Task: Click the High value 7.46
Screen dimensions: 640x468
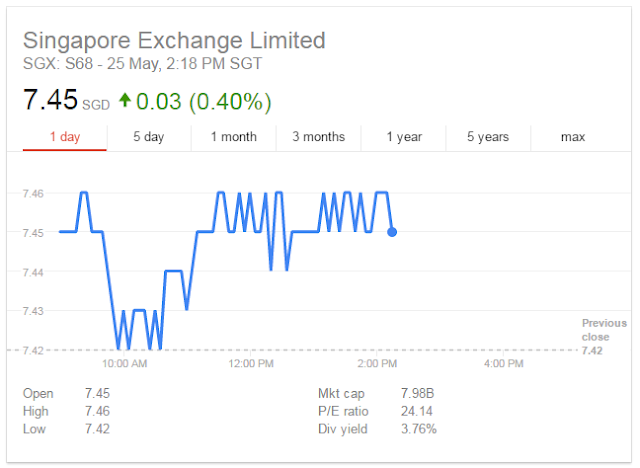Action: [97, 411]
